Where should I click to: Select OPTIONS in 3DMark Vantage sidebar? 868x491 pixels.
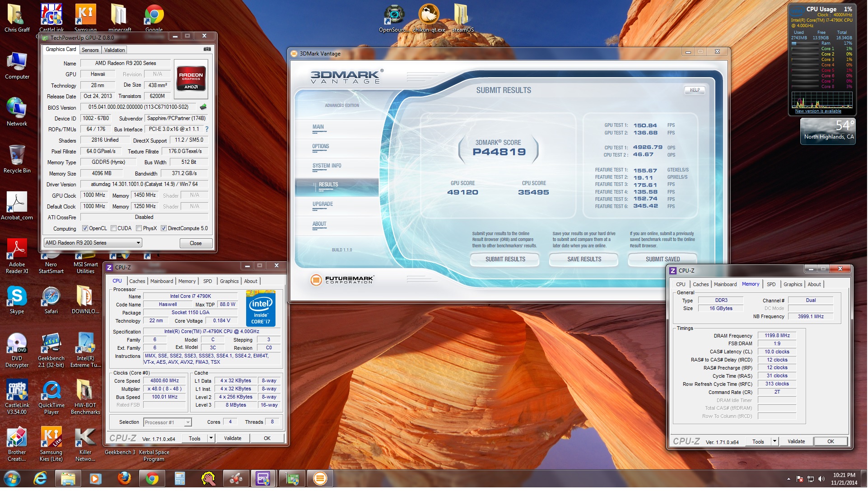click(x=321, y=147)
